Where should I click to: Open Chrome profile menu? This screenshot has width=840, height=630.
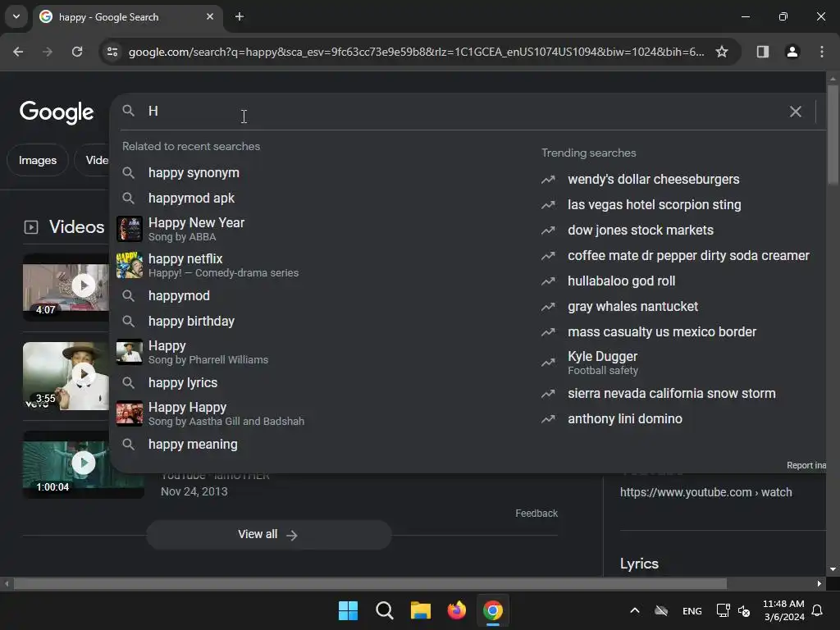(x=792, y=52)
